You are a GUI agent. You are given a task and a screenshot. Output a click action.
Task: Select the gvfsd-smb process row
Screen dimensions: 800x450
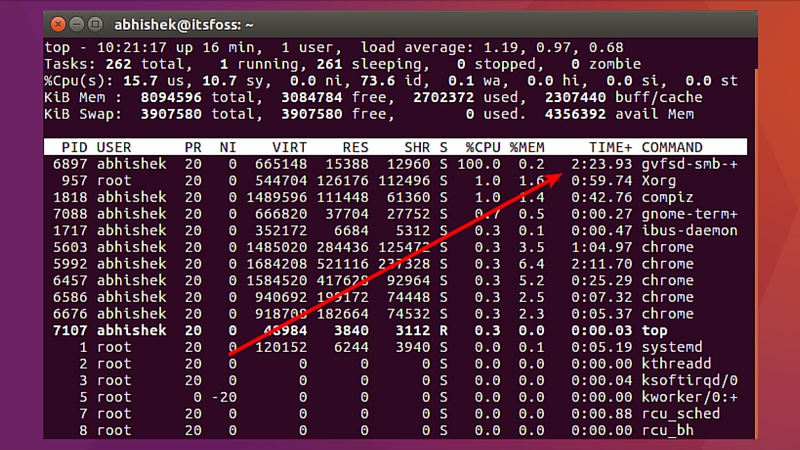coord(395,164)
